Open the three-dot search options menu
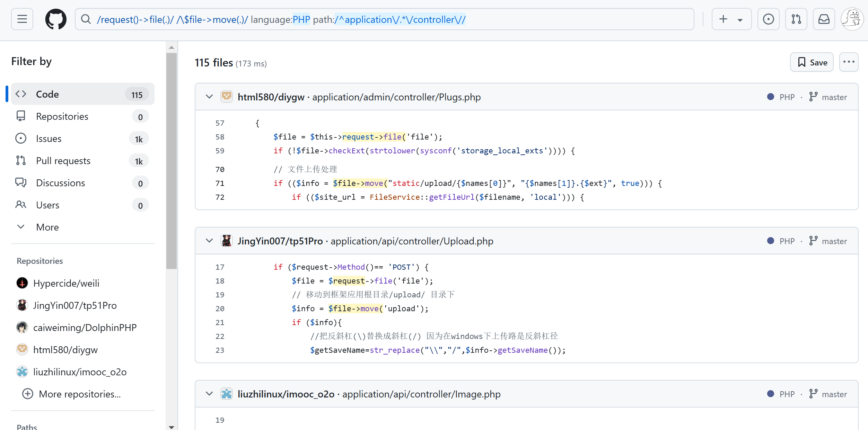 [x=849, y=62]
